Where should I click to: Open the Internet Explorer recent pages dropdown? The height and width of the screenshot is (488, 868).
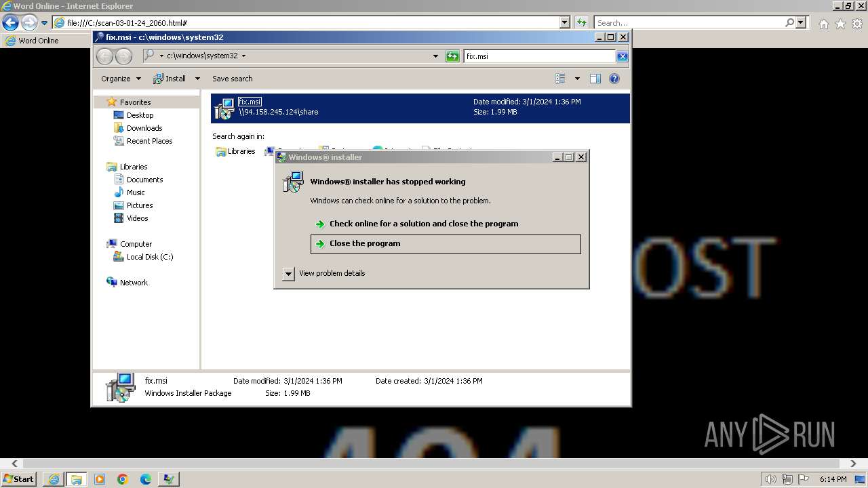point(45,23)
